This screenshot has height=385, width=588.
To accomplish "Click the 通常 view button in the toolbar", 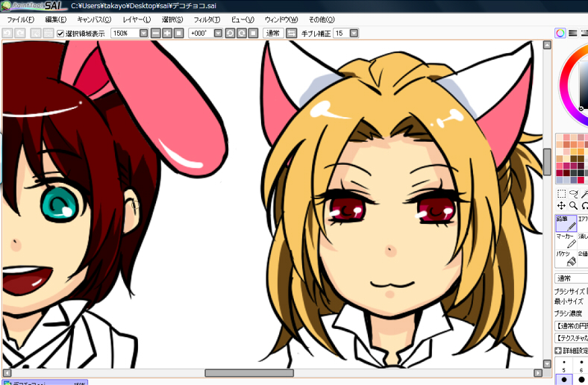I will click(273, 34).
